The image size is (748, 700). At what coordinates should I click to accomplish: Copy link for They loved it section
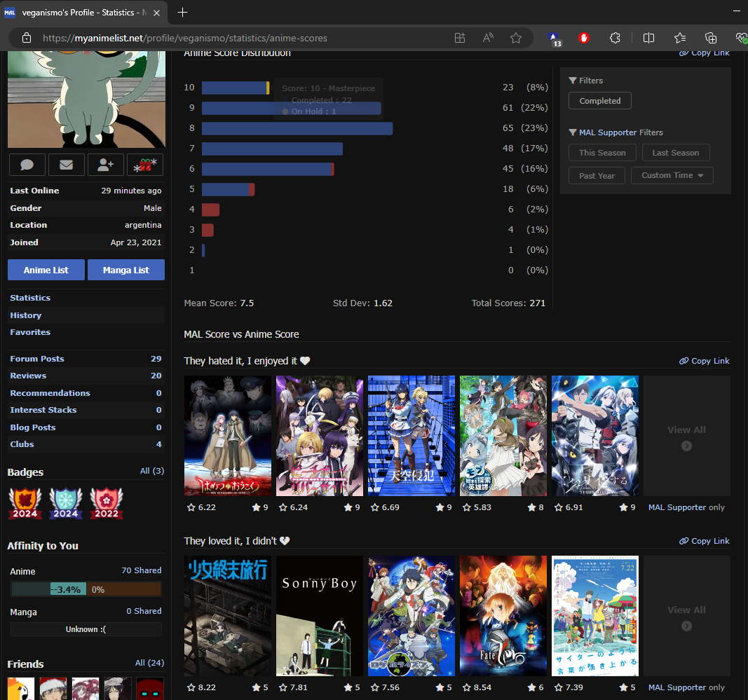[x=704, y=541]
